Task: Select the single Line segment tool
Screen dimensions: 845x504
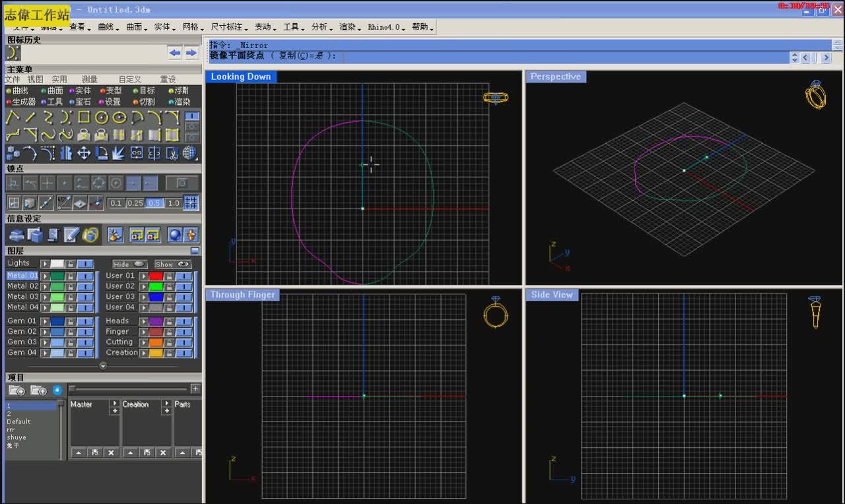Action: (x=30, y=117)
